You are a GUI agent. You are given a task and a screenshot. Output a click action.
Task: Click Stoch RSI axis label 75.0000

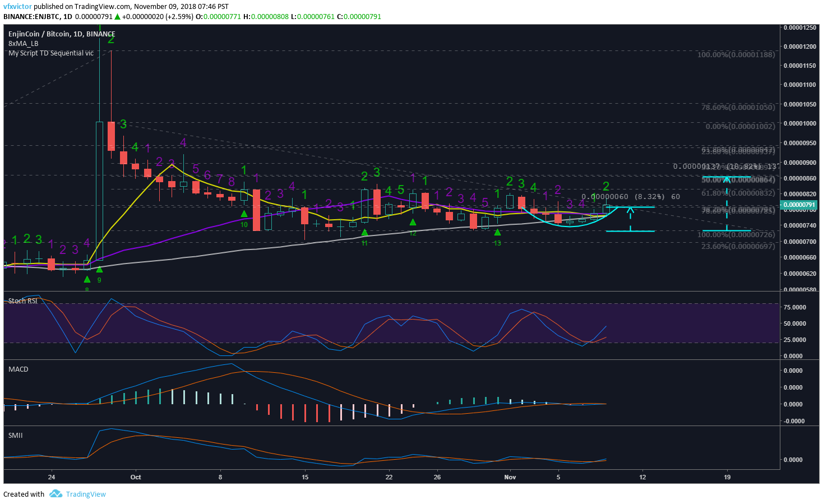(794, 307)
